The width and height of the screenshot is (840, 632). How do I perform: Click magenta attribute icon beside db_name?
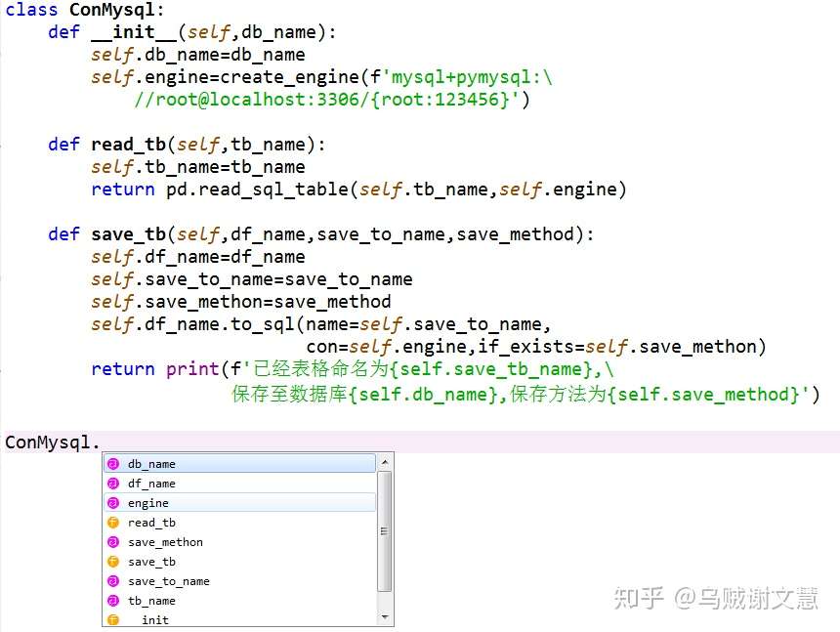pos(113,464)
